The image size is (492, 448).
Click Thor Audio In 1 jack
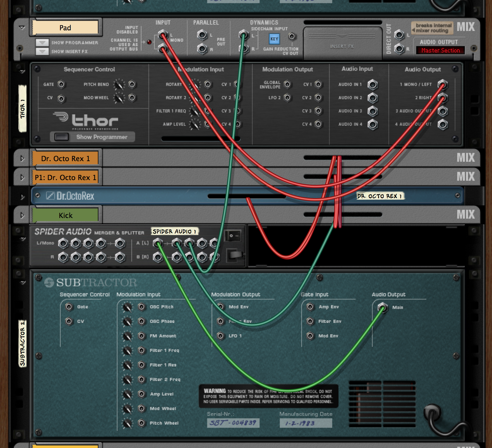(x=373, y=85)
